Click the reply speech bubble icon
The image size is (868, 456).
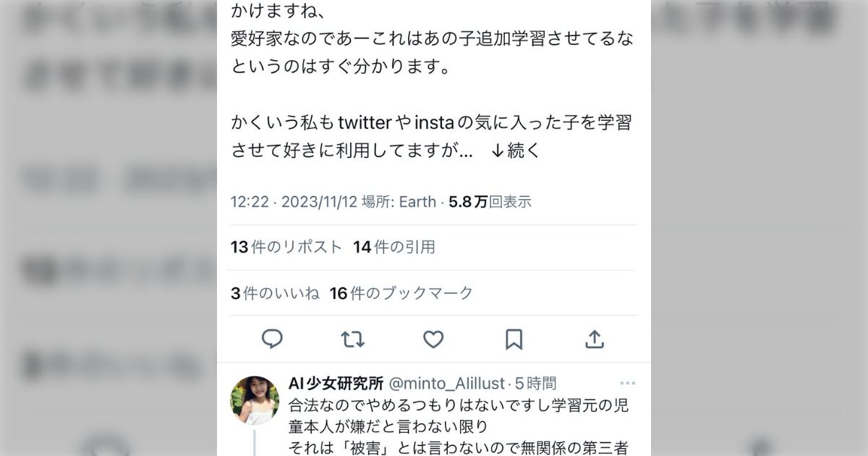pos(272,339)
